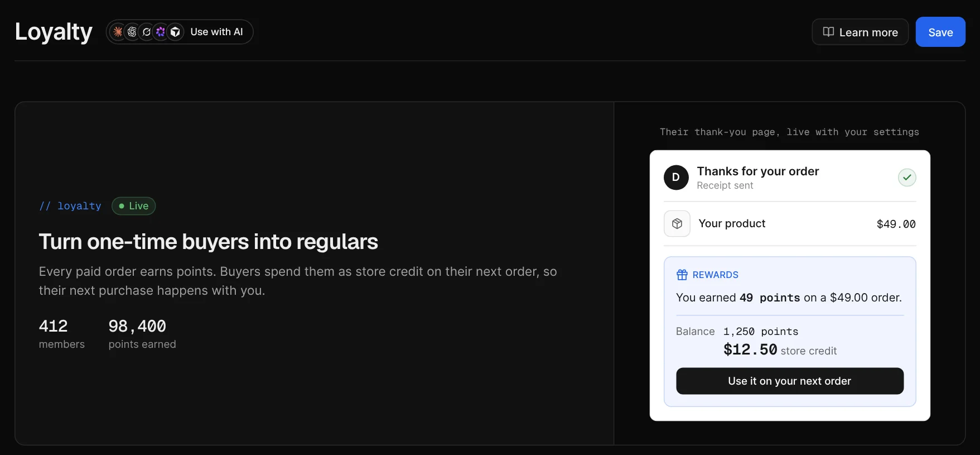Click the orange Claude starburst icon
980x455 pixels.
[118, 32]
